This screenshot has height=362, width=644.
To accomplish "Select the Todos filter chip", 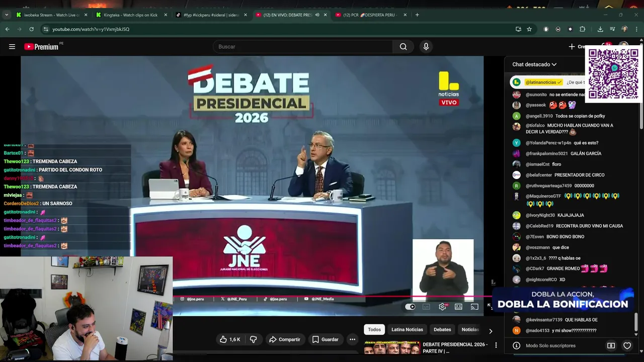I will (x=374, y=329).
